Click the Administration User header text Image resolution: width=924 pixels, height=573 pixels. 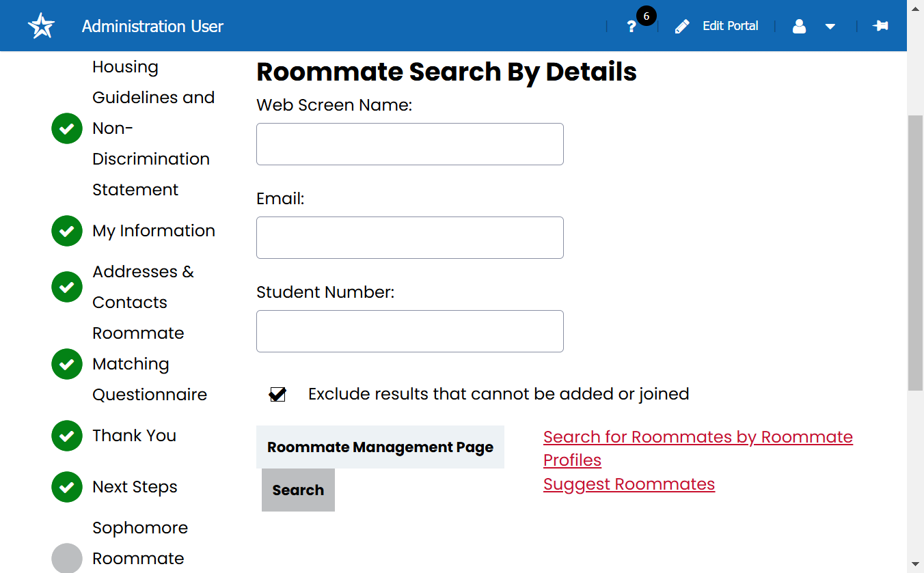click(152, 26)
